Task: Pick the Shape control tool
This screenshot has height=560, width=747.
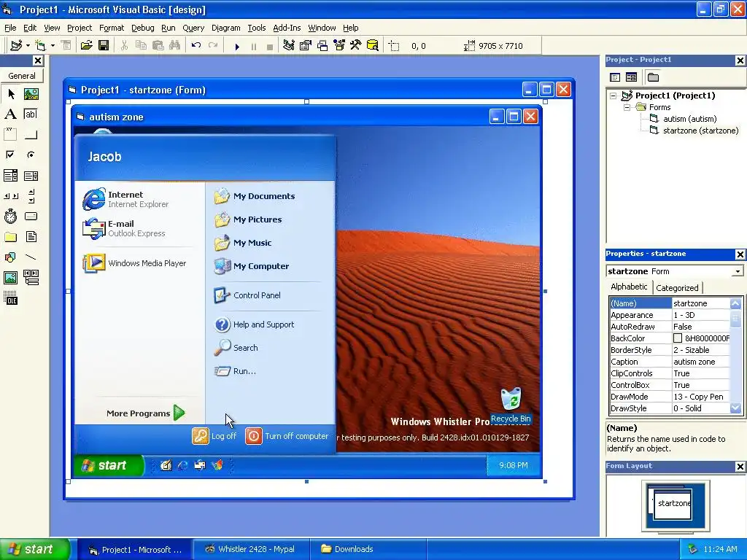Action: click(x=11, y=257)
